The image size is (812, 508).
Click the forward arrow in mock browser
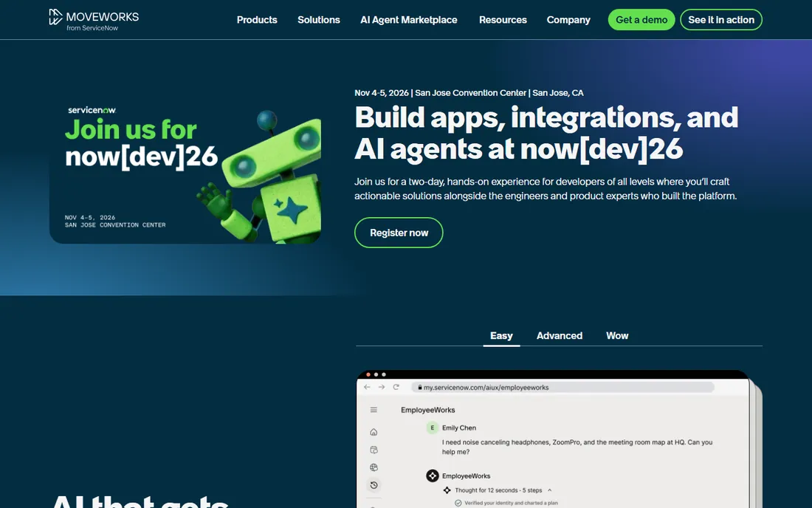click(x=382, y=387)
